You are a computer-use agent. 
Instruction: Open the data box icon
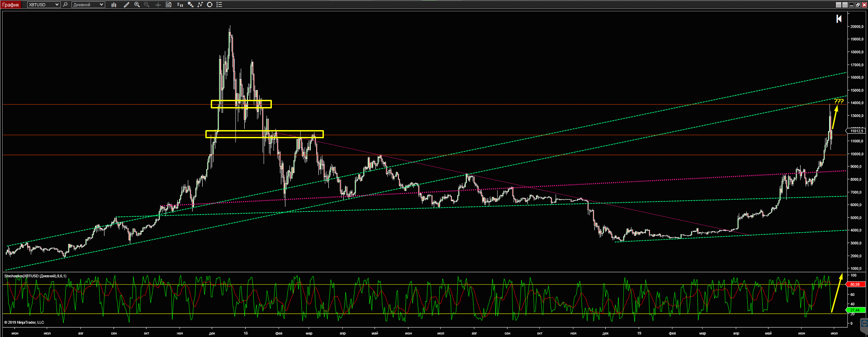tap(169, 5)
